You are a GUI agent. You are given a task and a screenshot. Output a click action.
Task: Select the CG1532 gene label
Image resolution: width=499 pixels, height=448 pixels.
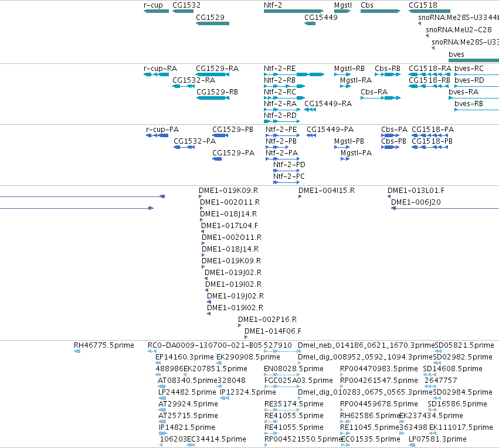pos(186,5)
